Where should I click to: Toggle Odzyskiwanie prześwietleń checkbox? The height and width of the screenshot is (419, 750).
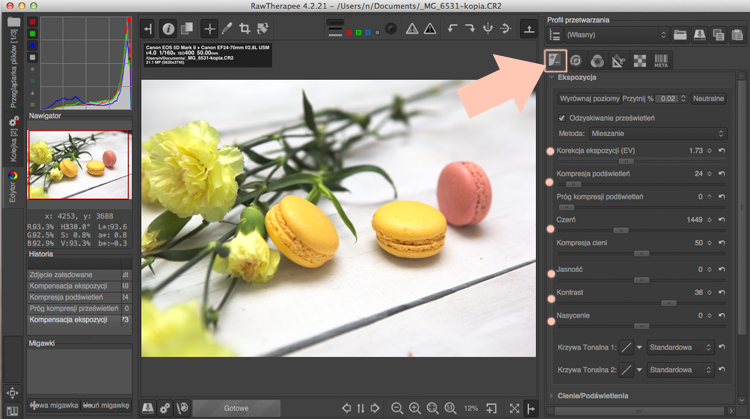point(562,118)
